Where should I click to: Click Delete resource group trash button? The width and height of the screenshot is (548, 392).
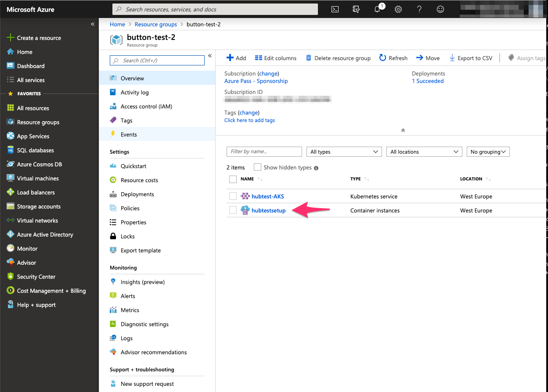click(338, 58)
